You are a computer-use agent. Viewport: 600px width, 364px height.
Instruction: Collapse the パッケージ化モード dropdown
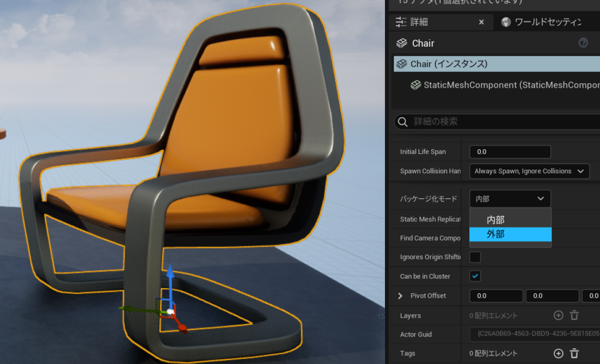[510, 199]
